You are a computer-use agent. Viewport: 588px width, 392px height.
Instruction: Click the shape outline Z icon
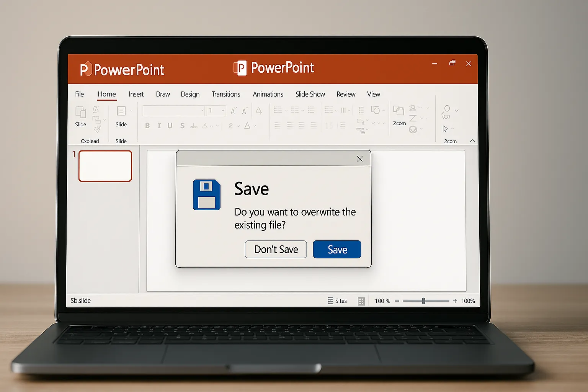pyautogui.click(x=413, y=118)
